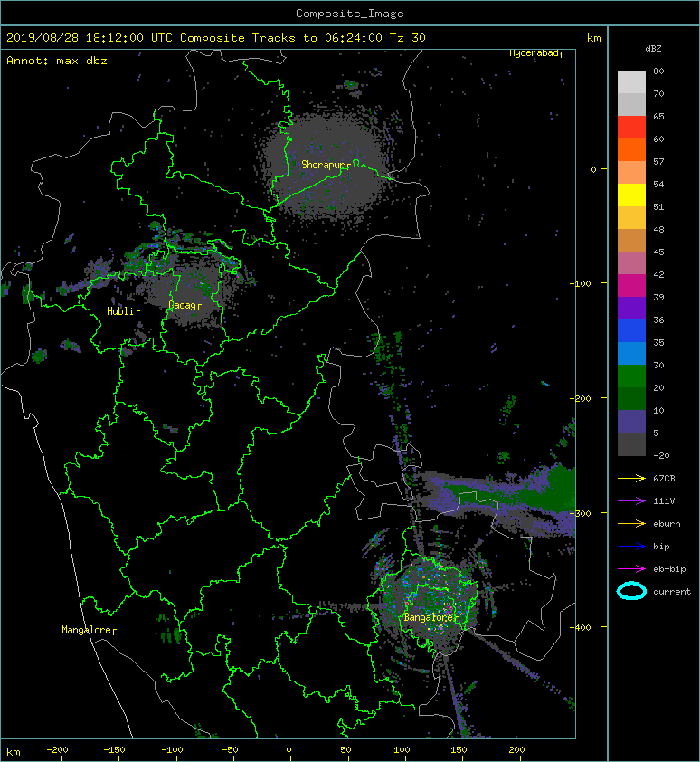Click the Composite Tracks to 06:24:00 text

tap(281, 38)
